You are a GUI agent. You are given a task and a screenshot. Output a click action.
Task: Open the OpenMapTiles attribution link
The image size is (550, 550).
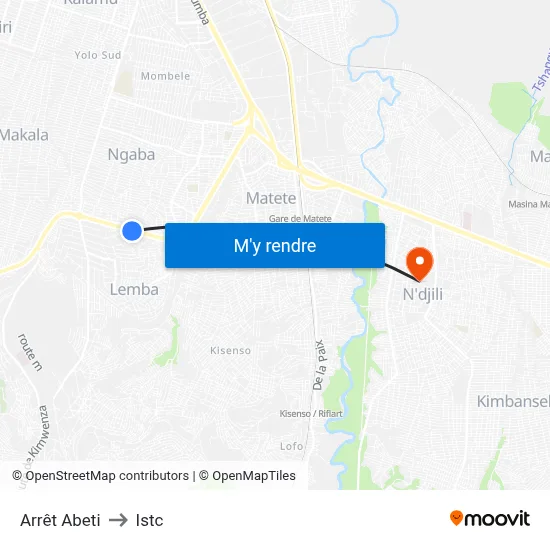pyautogui.click(x=247, y=476)
